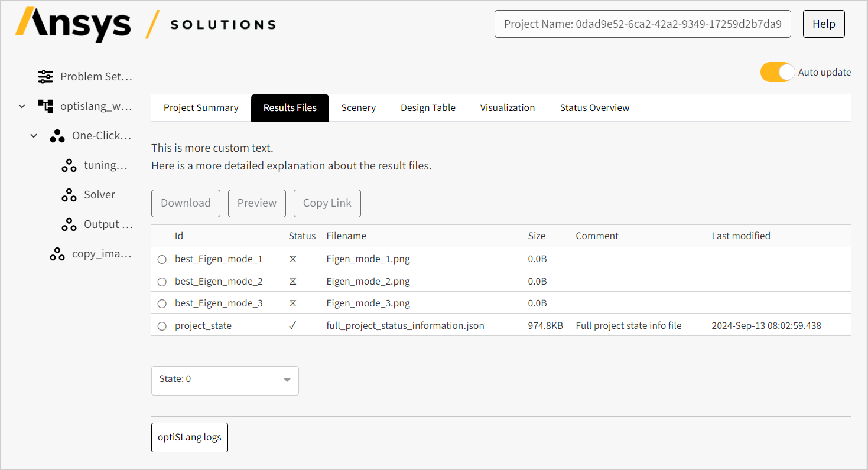Click the Help button
Image resolution: width=868 pixels, height=470 pixels.
tap(824, 24)
